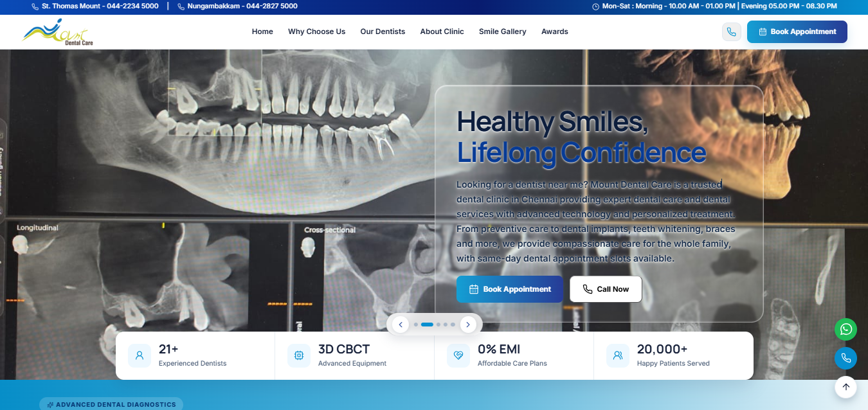
Task: Open the Smile Gallery menu item
Action: tap(502, 31)
